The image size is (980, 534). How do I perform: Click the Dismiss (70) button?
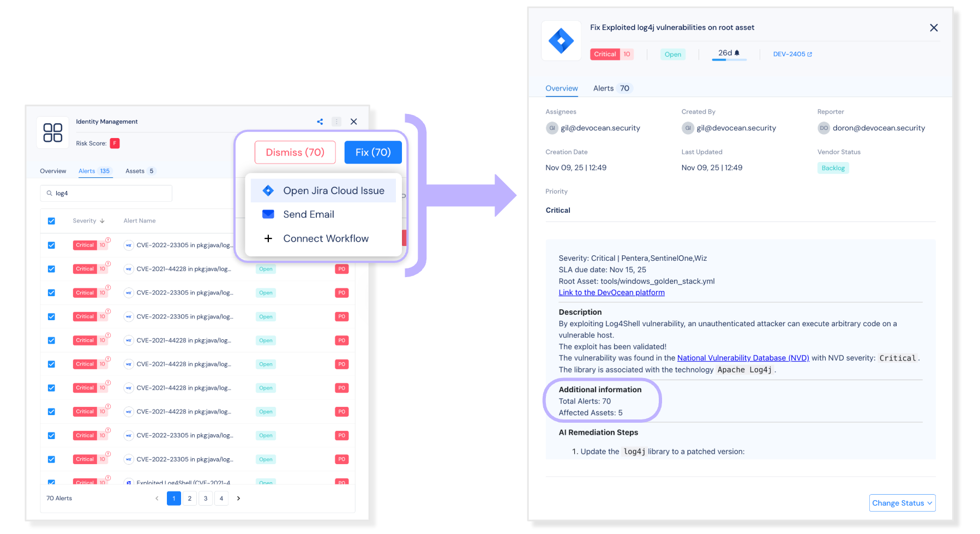295,152
